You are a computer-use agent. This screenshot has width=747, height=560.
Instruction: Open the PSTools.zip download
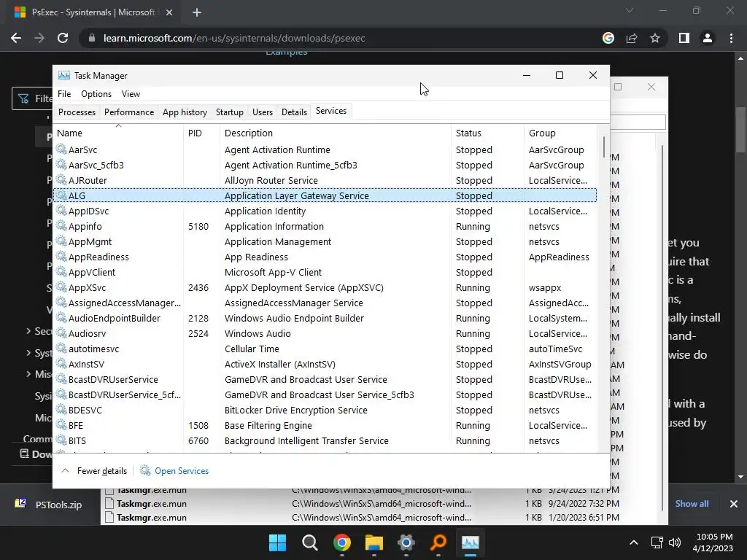49,505
